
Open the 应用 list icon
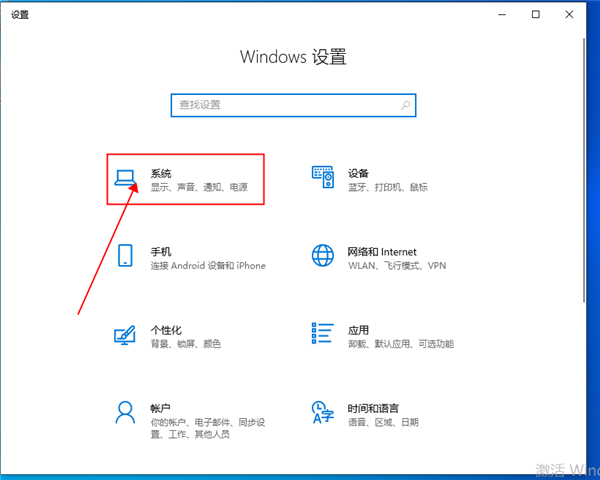coord(323,333)
